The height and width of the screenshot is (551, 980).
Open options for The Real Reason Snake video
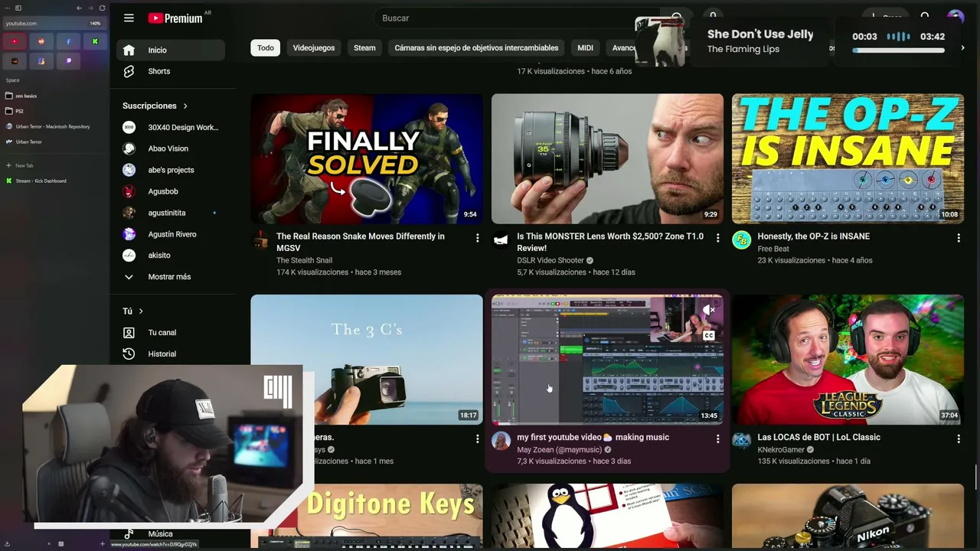point(477,238)
